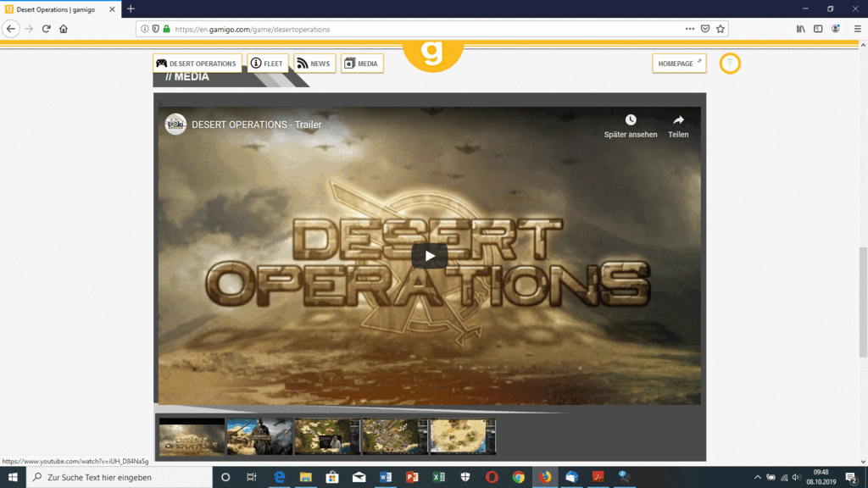Click the scrollbar down arrow
868x488 pixels.
click(x=863, y=462)
